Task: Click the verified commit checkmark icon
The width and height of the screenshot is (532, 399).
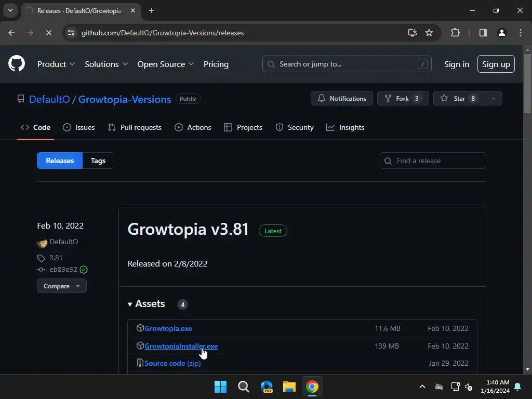Action: click(84, 270)
